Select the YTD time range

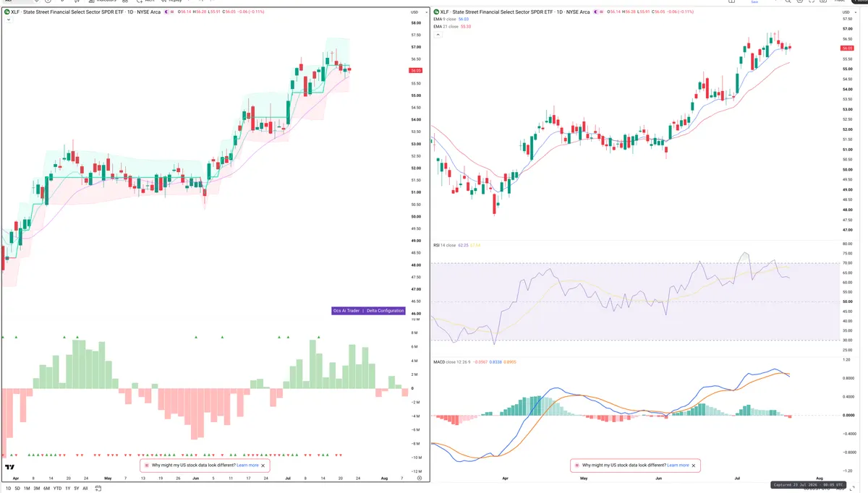(57, 489)
